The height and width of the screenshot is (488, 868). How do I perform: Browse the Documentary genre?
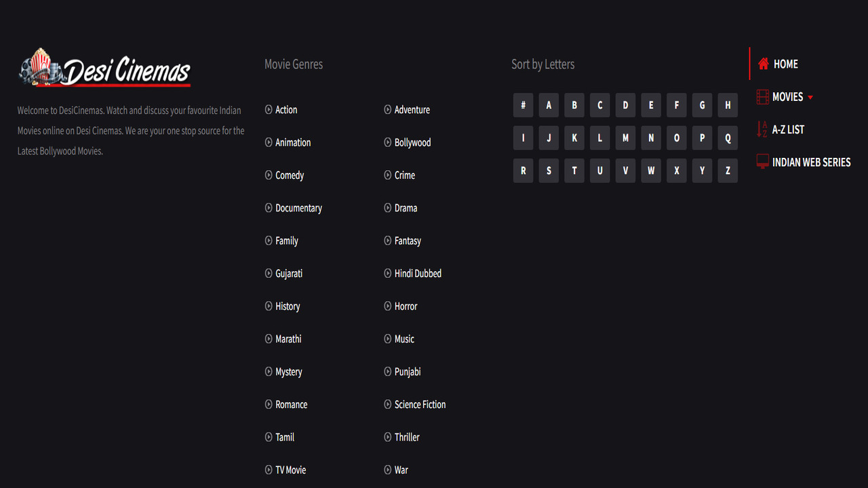click(x=298, y=208)
